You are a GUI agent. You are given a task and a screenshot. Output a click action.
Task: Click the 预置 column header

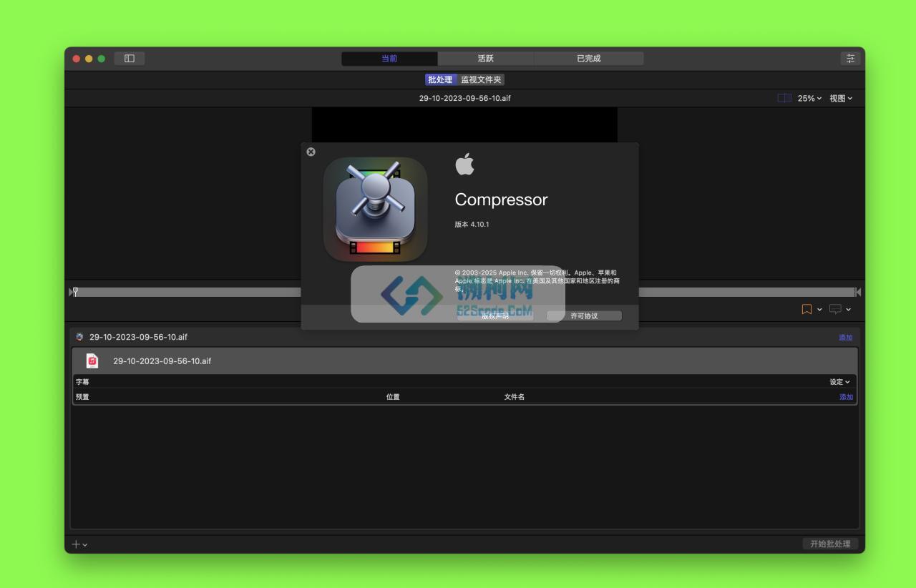pos(83,397)
